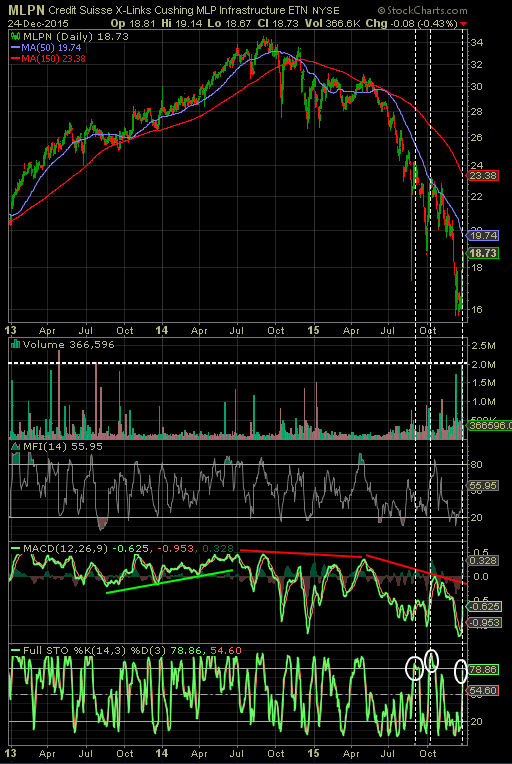Click the Op 18.81 open value

point(131,23)
